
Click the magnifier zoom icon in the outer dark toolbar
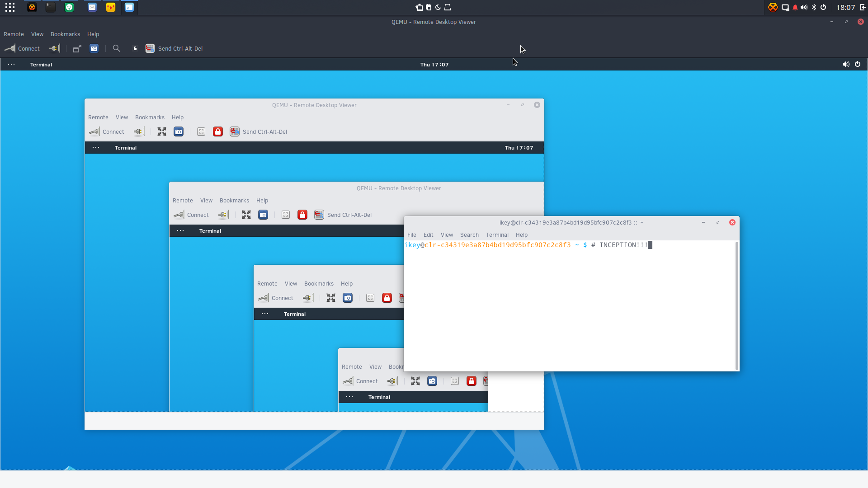(x=117, y=48)
